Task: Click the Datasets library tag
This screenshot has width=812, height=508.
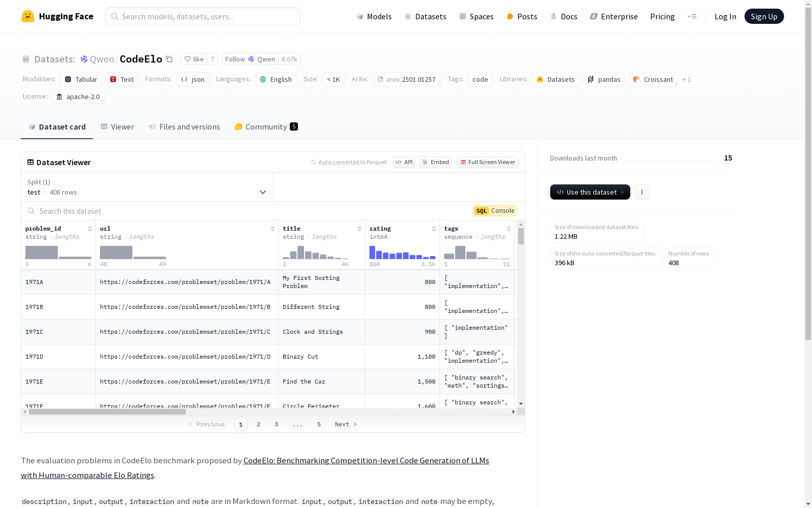Action: tap(556, 79)
